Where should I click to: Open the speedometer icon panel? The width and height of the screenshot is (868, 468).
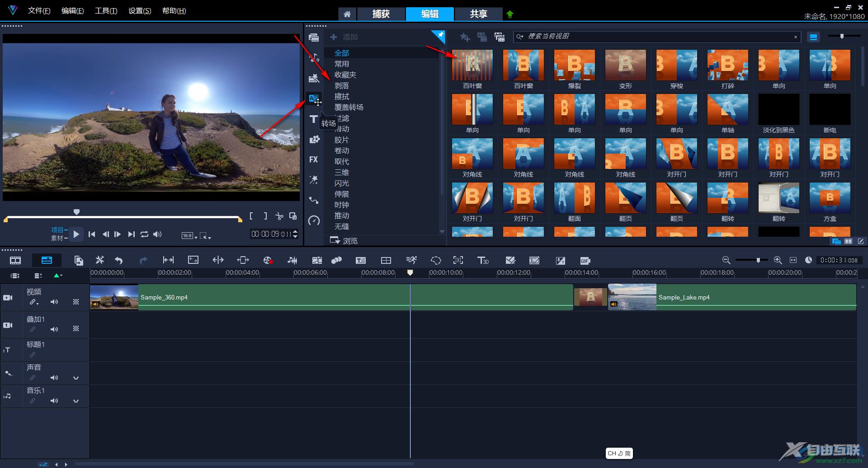click(x=314, y=220)
